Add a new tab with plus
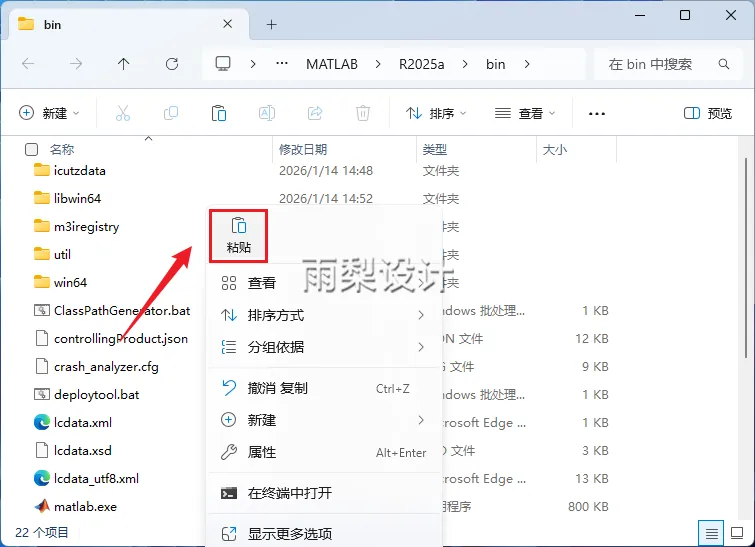This screenshot has height=547, width=755. tap(272, 25)
